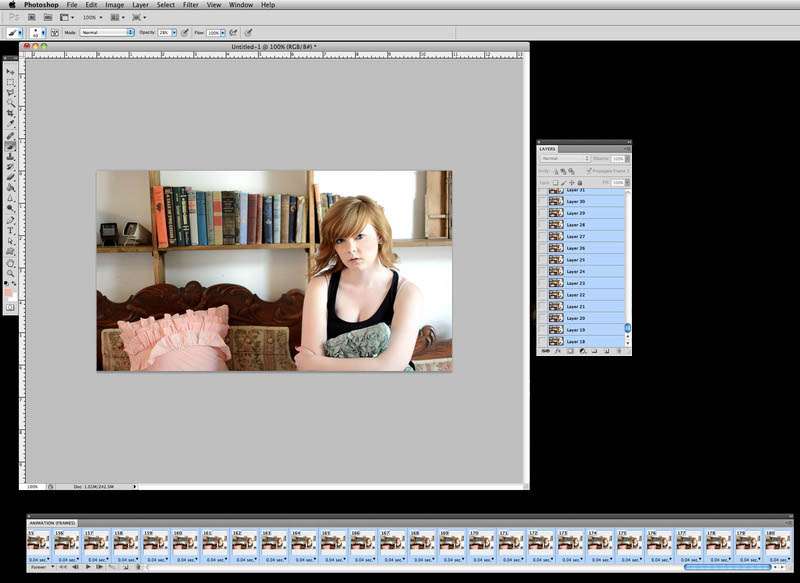Enable airbrush mode in options bar
Image resolution: width=800 pixels, height=583 pixels.
[x=234, y=33]
